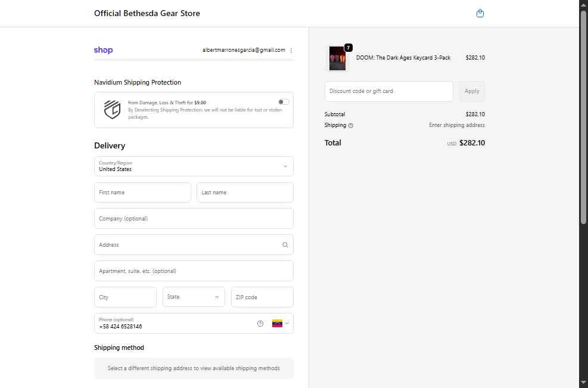Click the address search magnifier icon
588x388 pixels.
[x=285, y=244]
